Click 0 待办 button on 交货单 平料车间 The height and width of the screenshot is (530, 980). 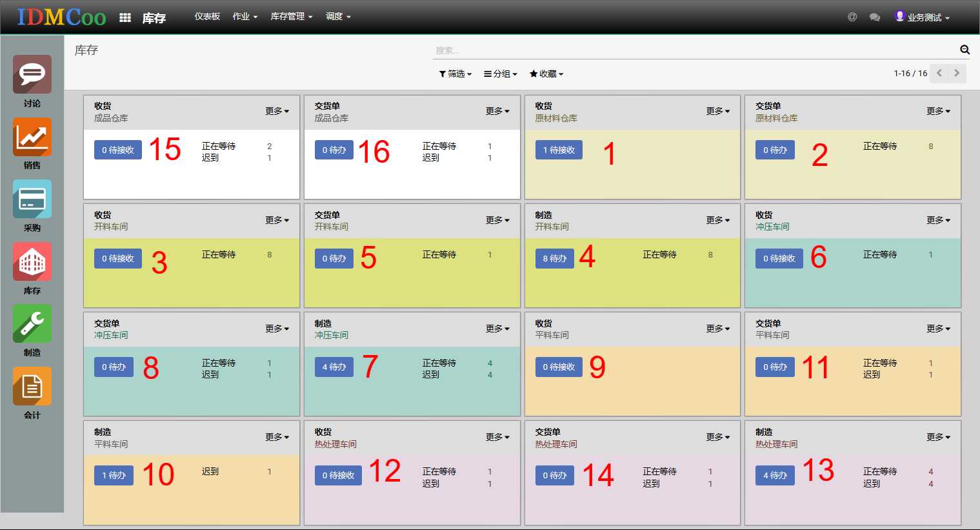click(775, 367)
